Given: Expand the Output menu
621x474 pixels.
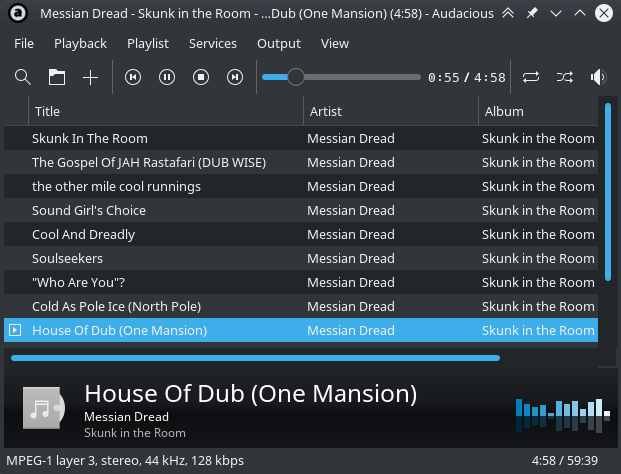Looking at the screenshot, I should coord(279,43).
